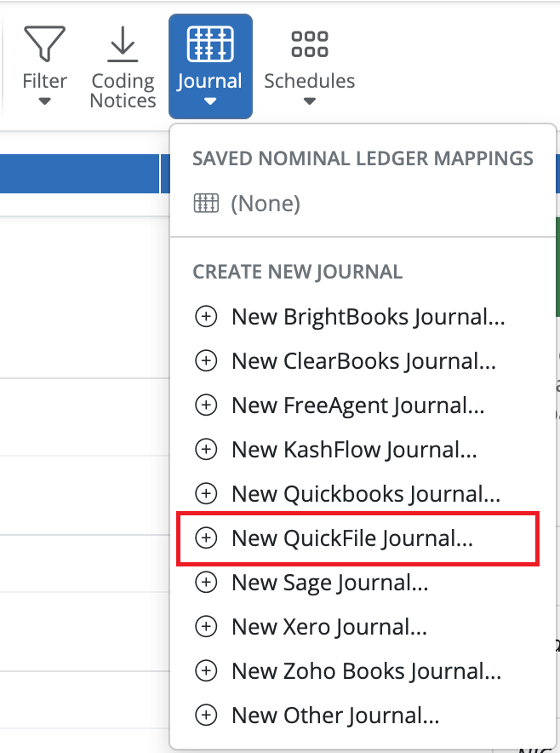Screen dimensions: 560x753
Task: Click the grid icon beside (None) mapping
Action: coord(207,203)
